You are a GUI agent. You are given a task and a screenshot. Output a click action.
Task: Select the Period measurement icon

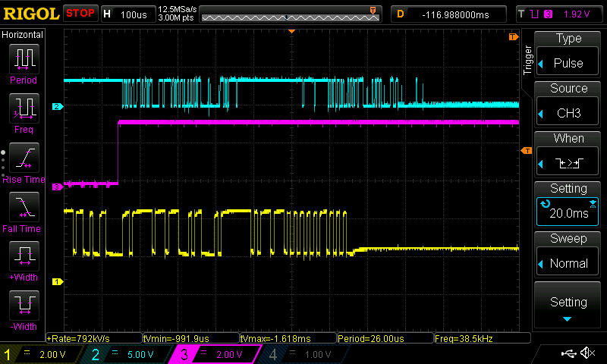pos(23,58)
